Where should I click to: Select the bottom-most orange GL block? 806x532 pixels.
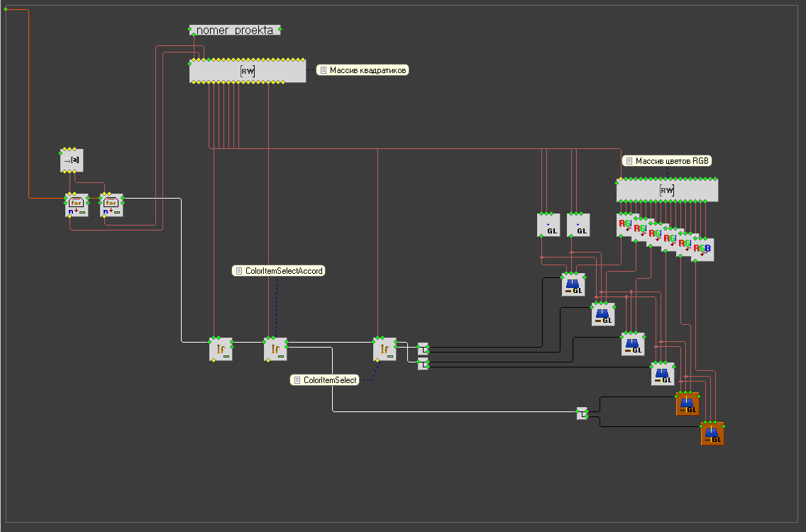(x=712, y=433)
